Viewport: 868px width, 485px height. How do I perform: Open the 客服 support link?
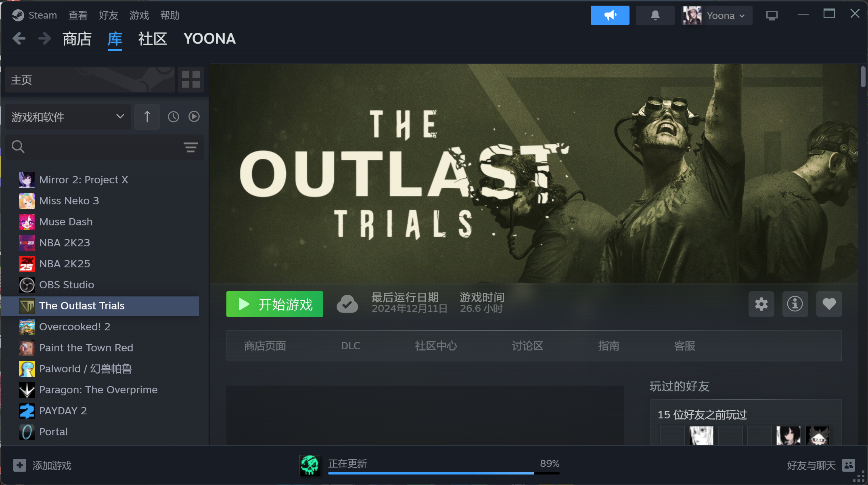point(685,346)
